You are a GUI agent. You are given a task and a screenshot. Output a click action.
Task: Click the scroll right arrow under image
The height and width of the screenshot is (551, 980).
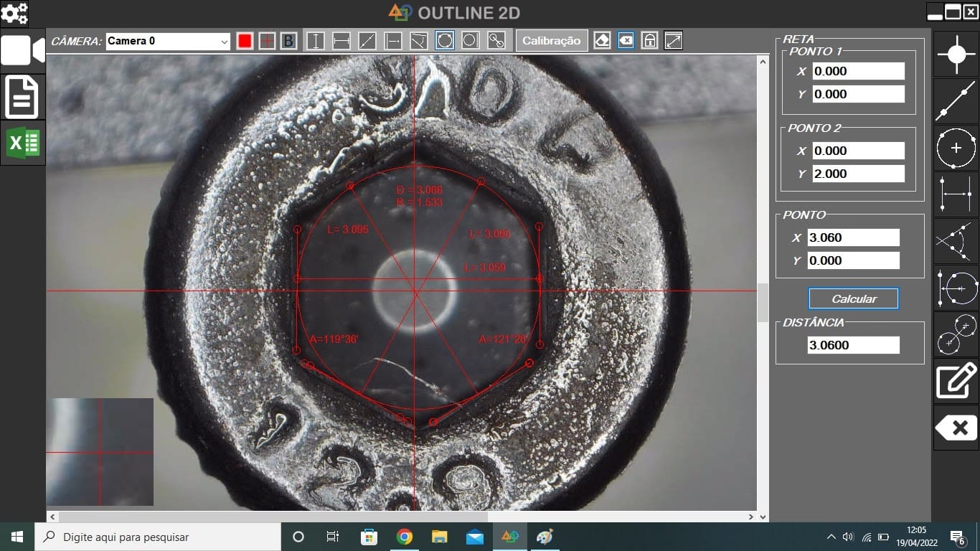(x=751, y=517)
